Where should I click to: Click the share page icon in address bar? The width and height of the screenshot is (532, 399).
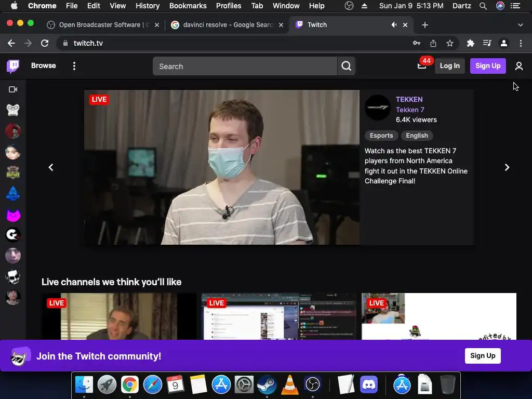pos(433,43)
